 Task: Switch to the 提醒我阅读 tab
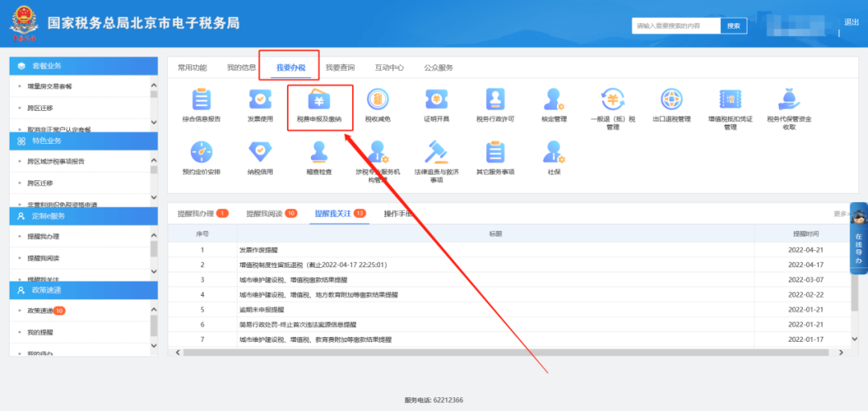(x=264, y=213)
